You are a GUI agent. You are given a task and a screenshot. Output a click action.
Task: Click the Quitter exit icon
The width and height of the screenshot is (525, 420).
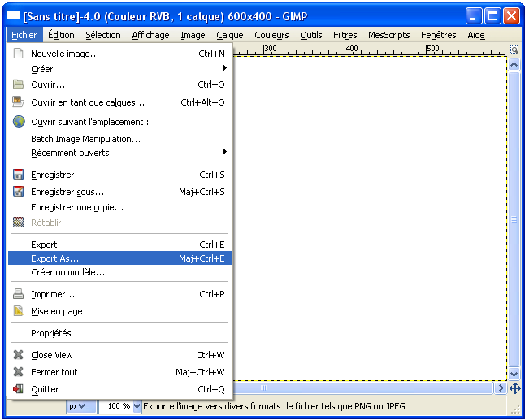18,389
